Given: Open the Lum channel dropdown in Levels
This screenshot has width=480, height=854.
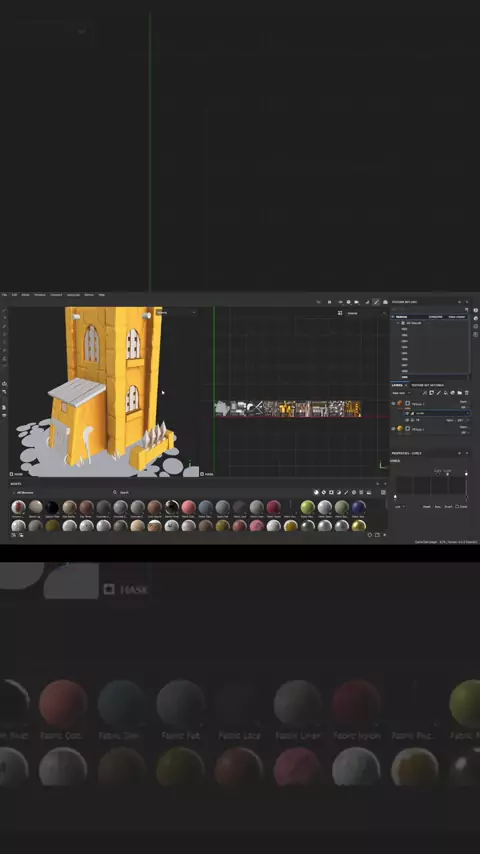Looking at the screenshot, I should (x=400, y=507).
